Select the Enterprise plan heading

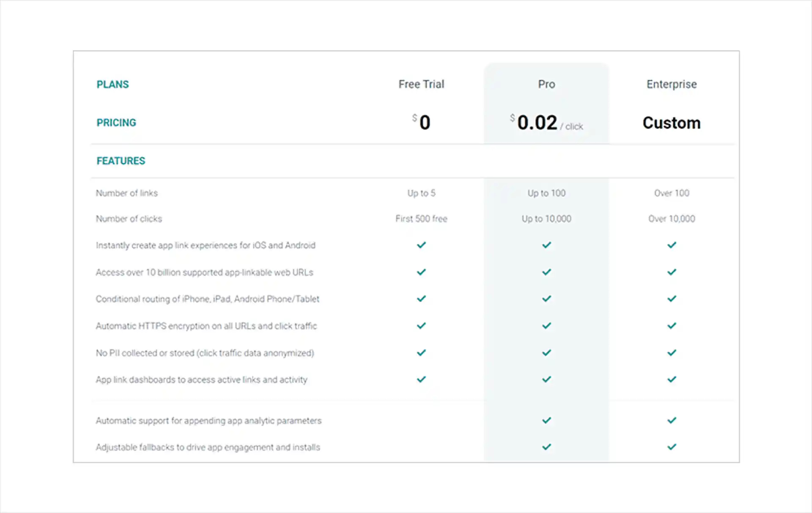pyautogui.click(x=672, y=84)
